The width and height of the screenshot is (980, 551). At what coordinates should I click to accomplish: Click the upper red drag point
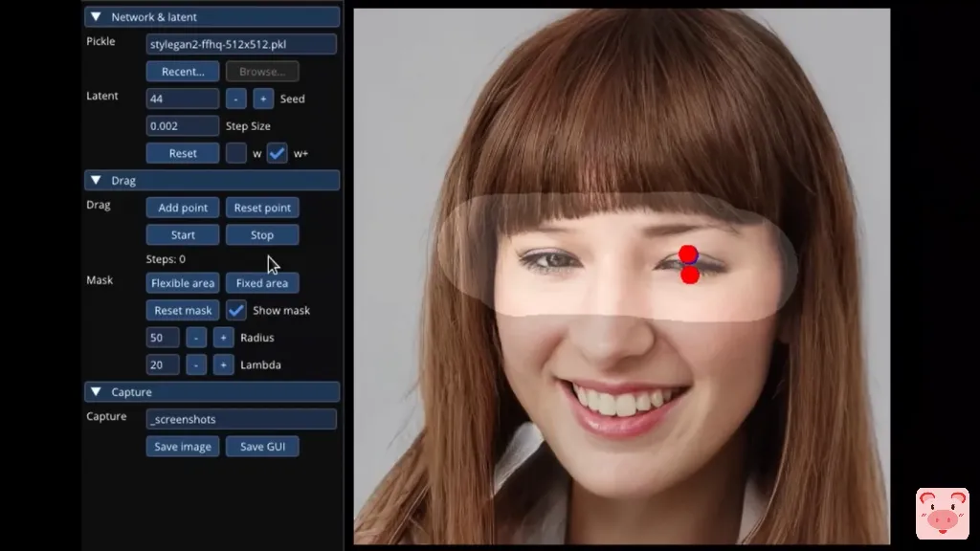(x=688, y=254)
